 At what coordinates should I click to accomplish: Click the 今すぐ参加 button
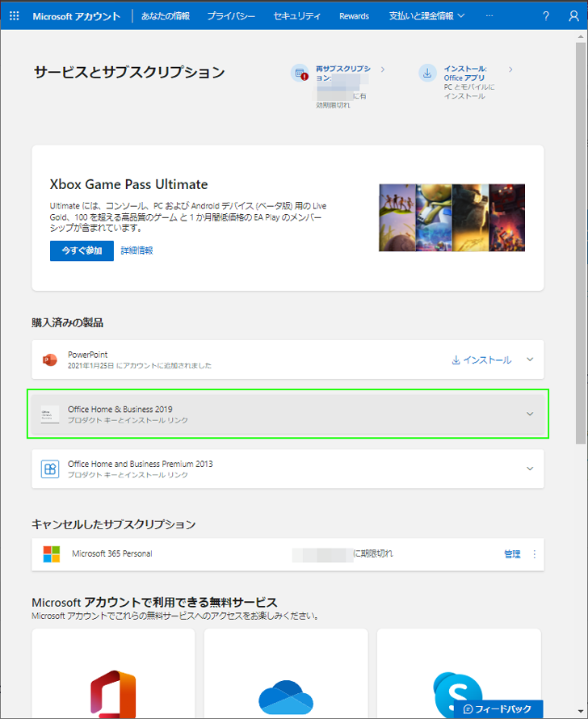coord(82,250)
